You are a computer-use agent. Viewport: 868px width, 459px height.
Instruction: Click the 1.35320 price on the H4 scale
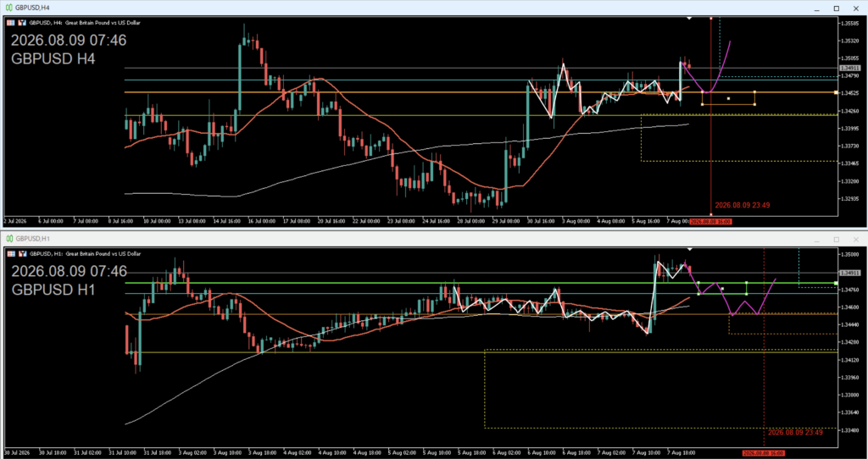click(x=850, y=41)
